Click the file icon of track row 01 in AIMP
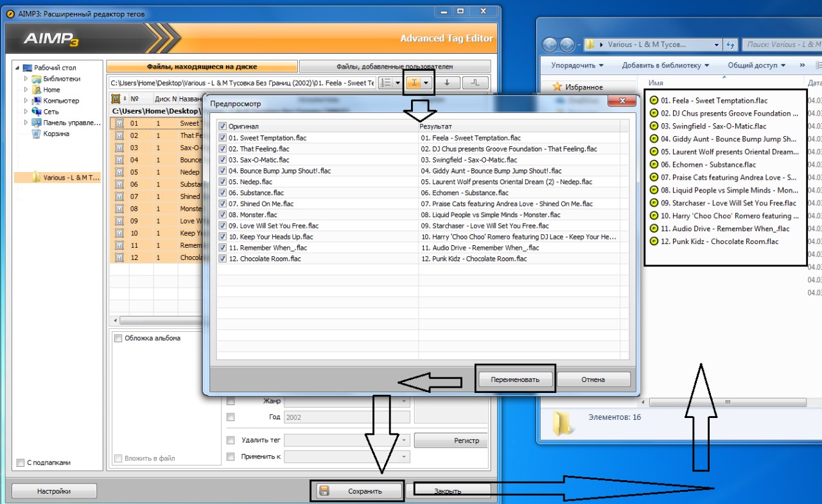822x504 pixels. [118, 124]
